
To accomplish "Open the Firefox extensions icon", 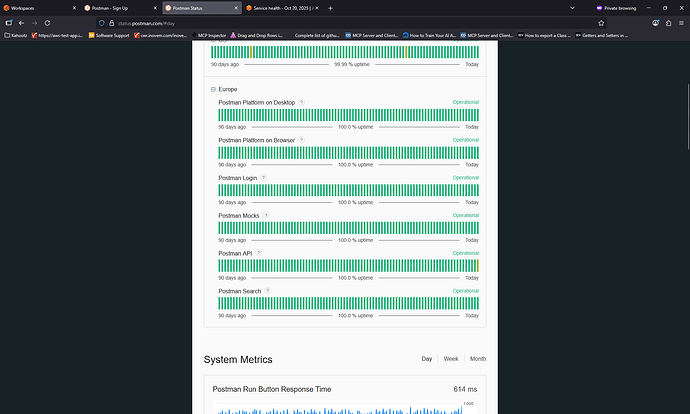I will coord(668,23).
